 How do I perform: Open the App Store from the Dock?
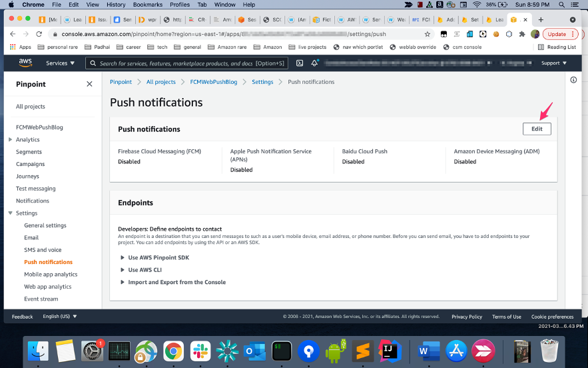pyautogui.click(x=456, y=351)
